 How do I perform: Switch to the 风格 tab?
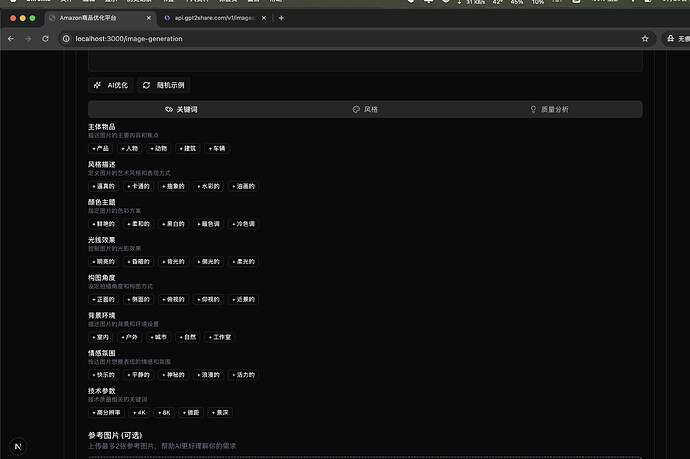pyautogui.click(x=365, y=109)
